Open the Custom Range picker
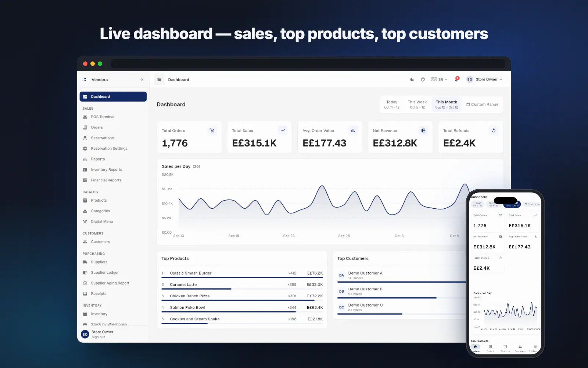The width and height of the screenshot is (588, 368). point(482,105)
